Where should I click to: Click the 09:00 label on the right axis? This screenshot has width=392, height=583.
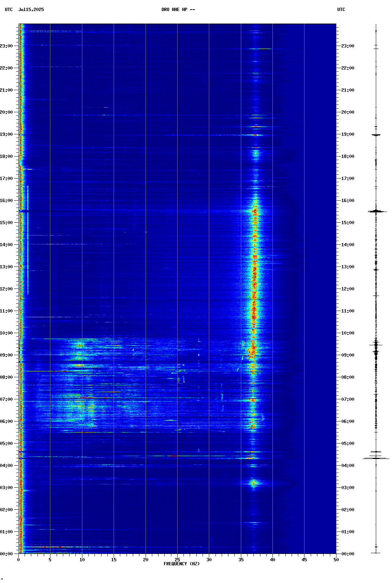[348, 355]
